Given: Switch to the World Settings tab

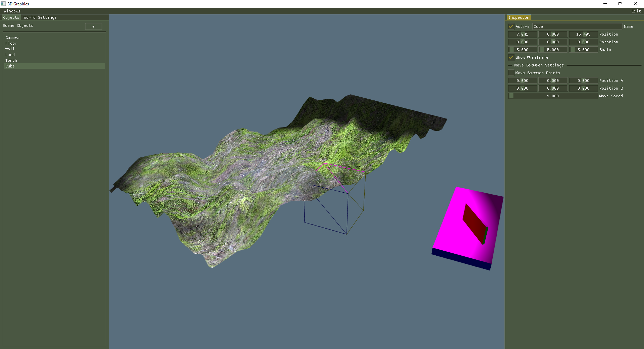Looking at the screenshot, I should click(40, 17).
